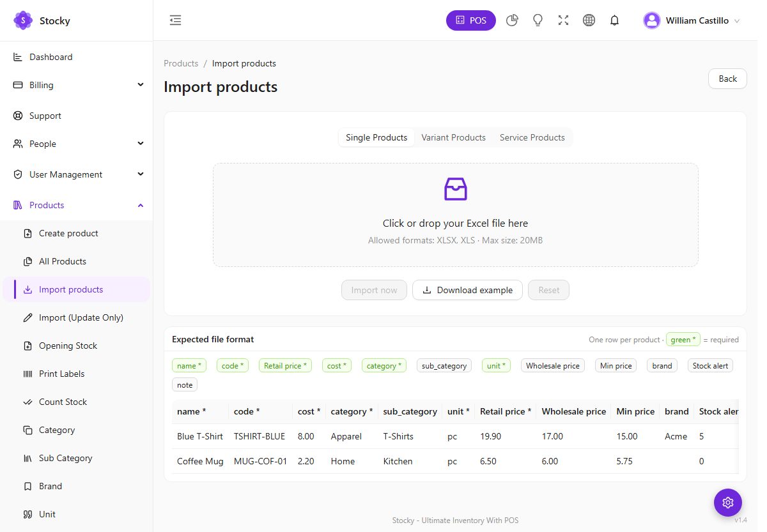Click the Support lifebuoy icon
This screenshot has height=532, width=767.
coord(18,116)
